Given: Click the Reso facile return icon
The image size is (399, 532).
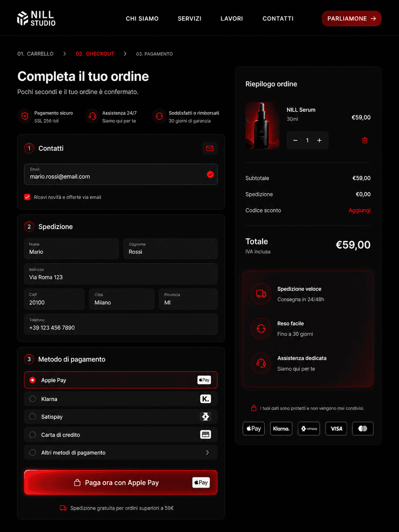Looking at the screenshot, I should [x=261, y=328].
